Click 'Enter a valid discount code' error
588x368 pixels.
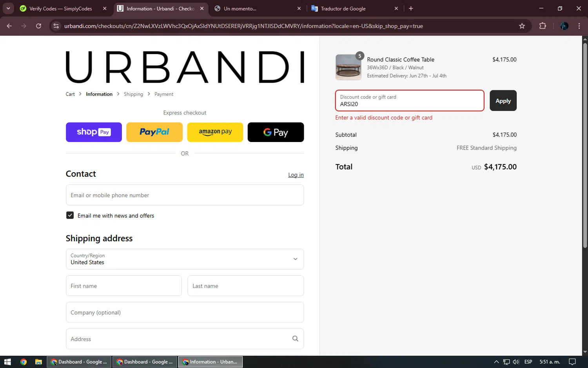[x=384, y=118]
